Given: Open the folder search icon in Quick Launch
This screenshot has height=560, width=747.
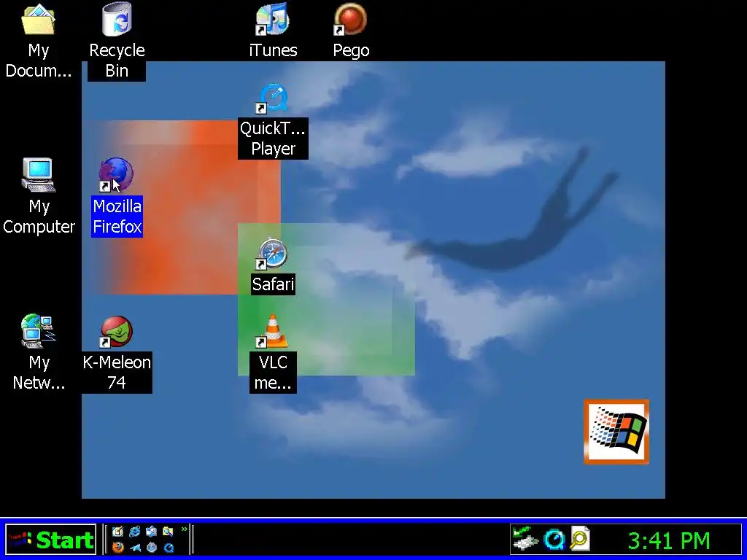Looking at the screenshot, I should pos(168,532).
